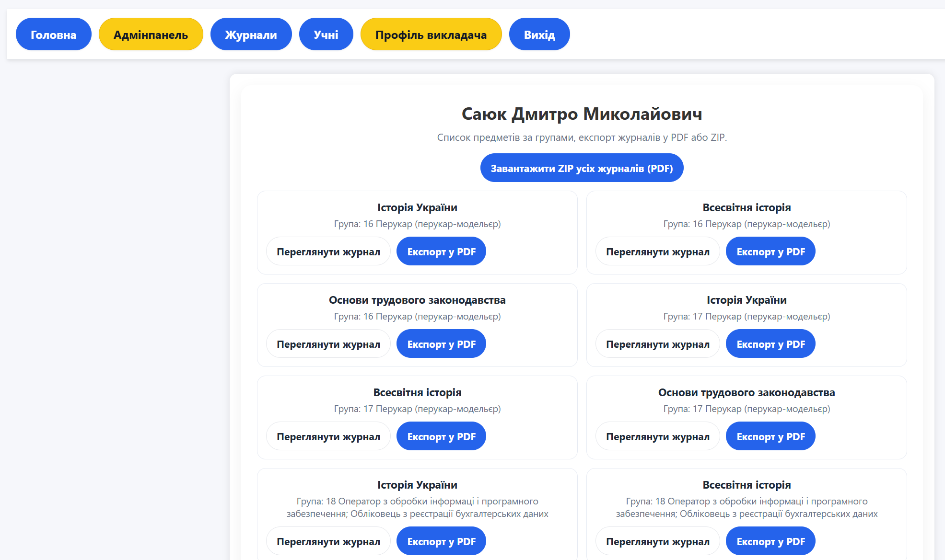The image size is (945, 560).
Task: View journal for Історія України group 16 Перукар
Action: pos(328,251)
